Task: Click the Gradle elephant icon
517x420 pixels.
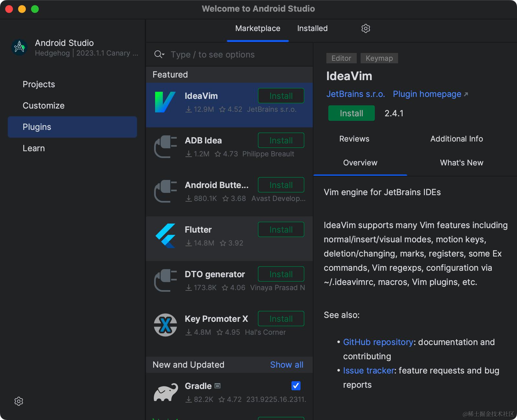Action: 166,392
